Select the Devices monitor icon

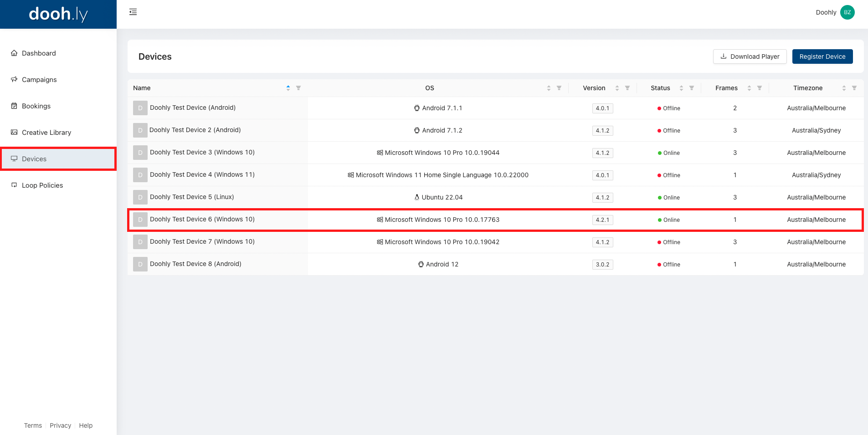[14, 159]
